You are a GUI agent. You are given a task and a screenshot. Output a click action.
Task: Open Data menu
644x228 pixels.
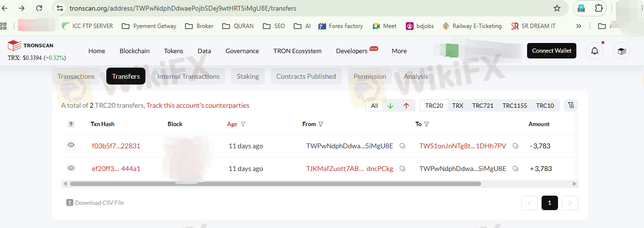pyautogui.click(x=204, y=51)
